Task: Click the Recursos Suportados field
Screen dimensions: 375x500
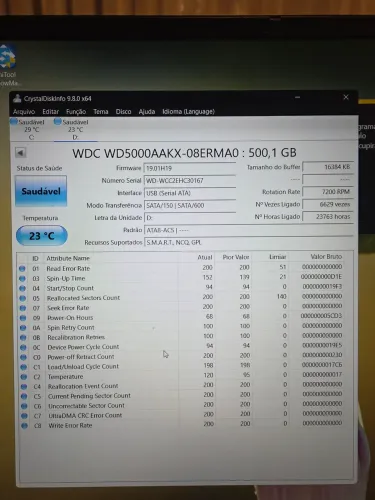Action: point(248,242)
